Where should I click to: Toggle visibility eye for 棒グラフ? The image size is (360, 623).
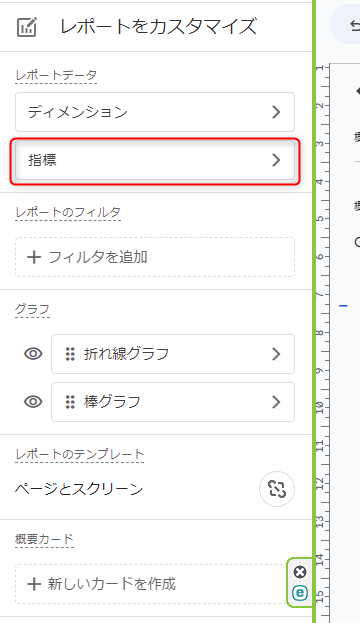(x=33, y=402)
